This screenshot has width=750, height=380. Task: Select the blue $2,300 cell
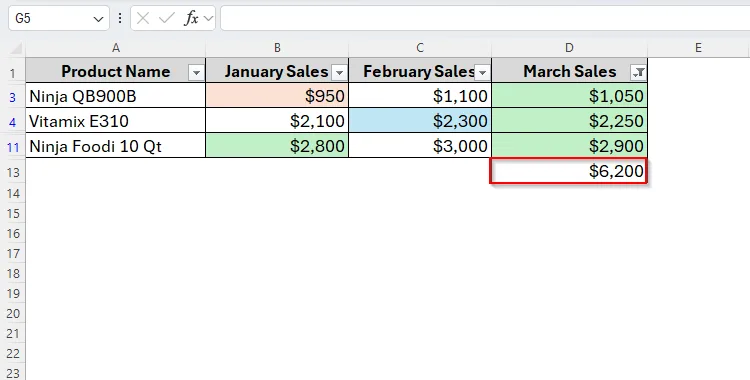tap(420, 121)
